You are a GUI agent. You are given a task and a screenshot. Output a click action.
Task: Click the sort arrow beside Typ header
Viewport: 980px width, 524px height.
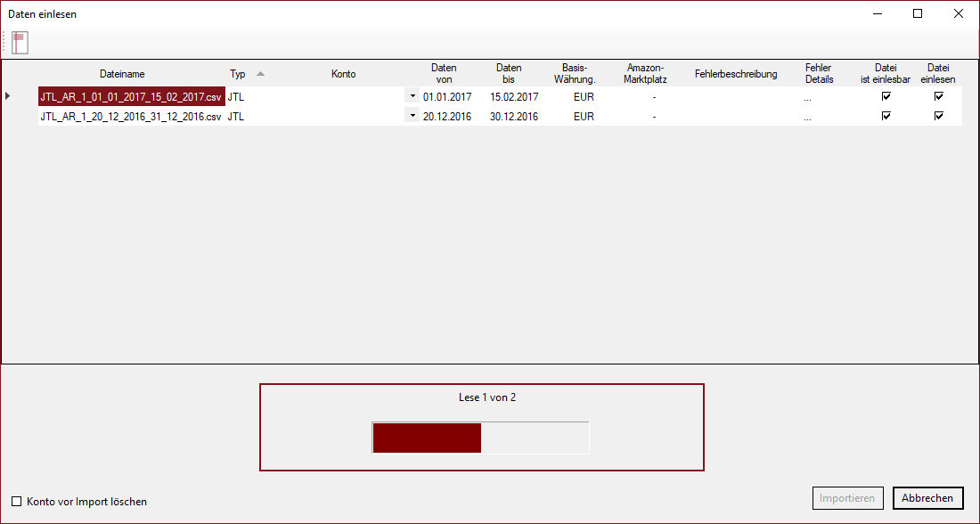point(260,74)
